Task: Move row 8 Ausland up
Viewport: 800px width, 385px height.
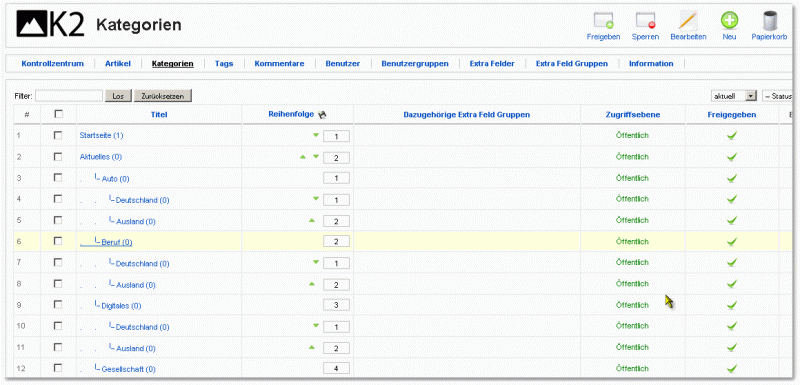Action: pos(312,284)
